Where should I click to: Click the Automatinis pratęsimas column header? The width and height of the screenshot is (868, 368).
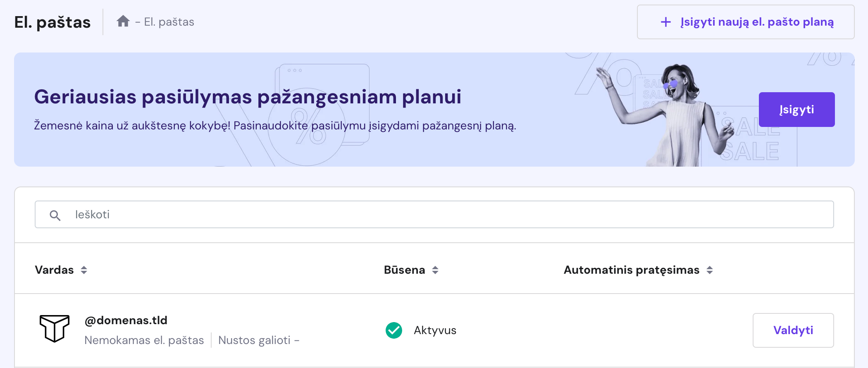click(x=631, y=270)
